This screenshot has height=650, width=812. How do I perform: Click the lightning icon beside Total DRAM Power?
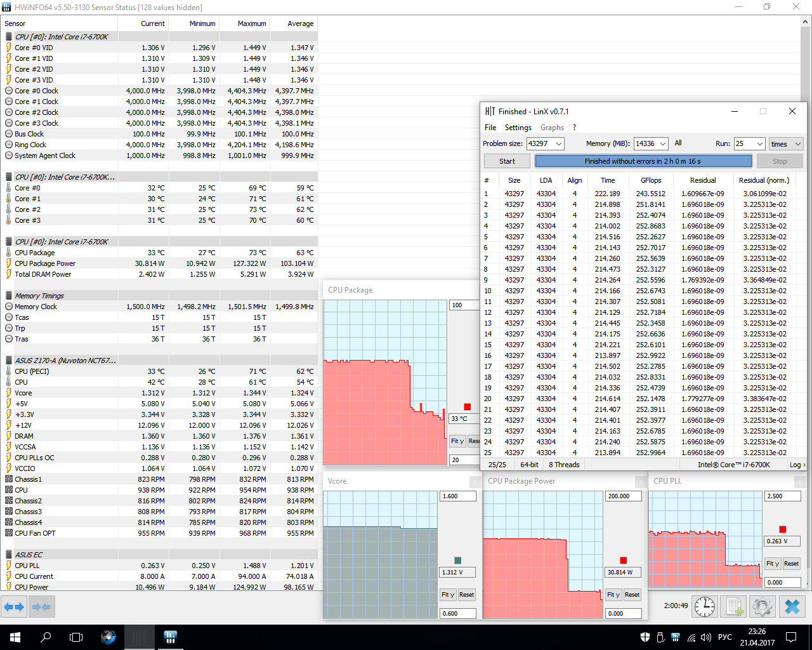coord(9,274)
